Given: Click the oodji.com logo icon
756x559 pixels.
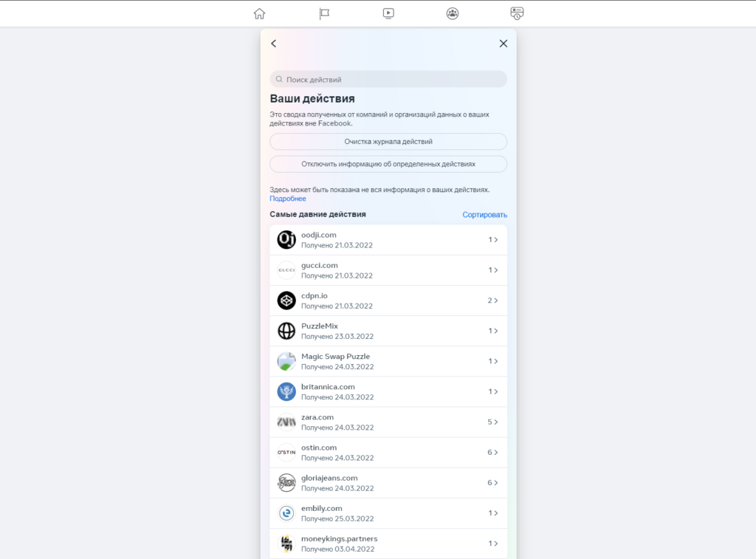Looking at the screenshot, I should 286,240.
